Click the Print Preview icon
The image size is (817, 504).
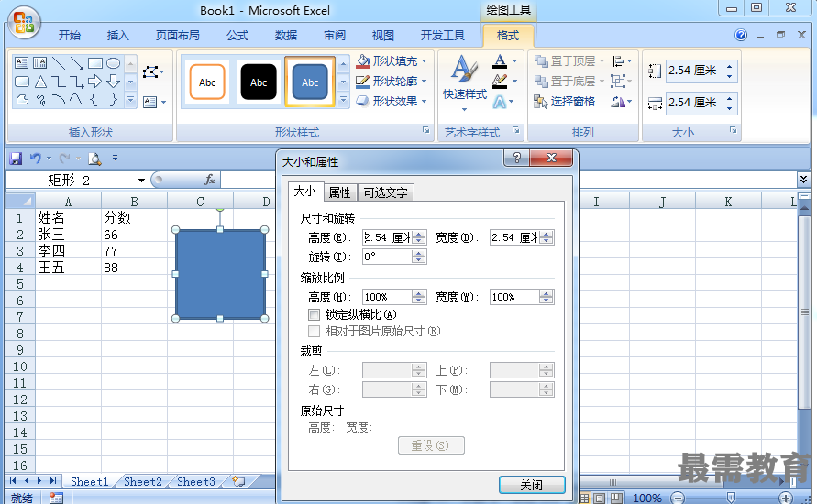pyautogui.click(x=94, y=159)
